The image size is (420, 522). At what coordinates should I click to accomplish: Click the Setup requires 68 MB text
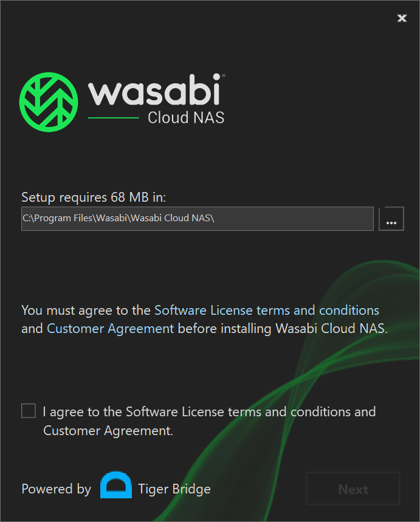[x=89, y=197]
